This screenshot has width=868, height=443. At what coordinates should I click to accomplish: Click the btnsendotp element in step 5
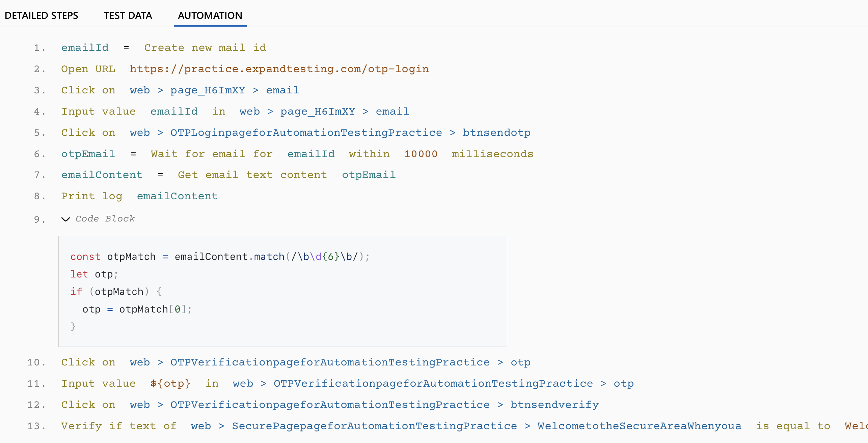coord(496,132)
